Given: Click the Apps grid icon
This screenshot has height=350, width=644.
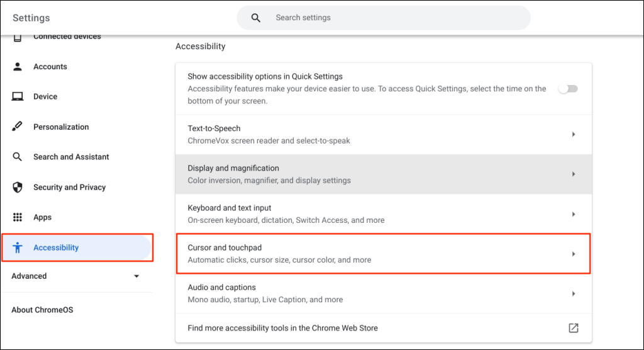Looking at the screenshot, I should [18, 218].
